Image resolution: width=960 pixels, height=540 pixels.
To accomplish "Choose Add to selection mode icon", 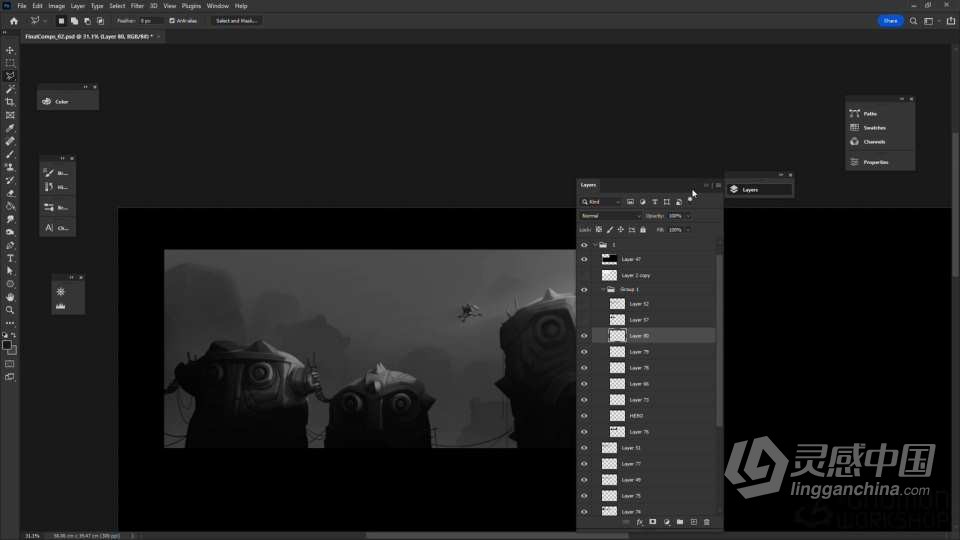I will coord(74,21).
